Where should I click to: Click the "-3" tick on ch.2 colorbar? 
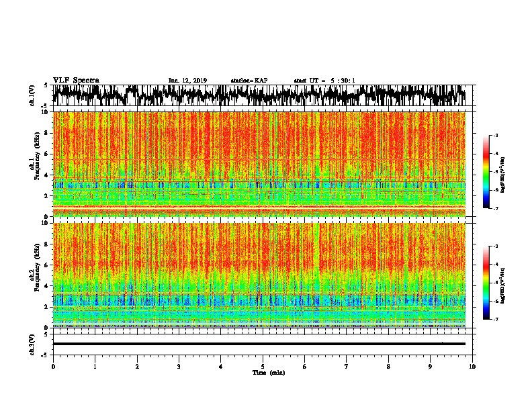495,246
